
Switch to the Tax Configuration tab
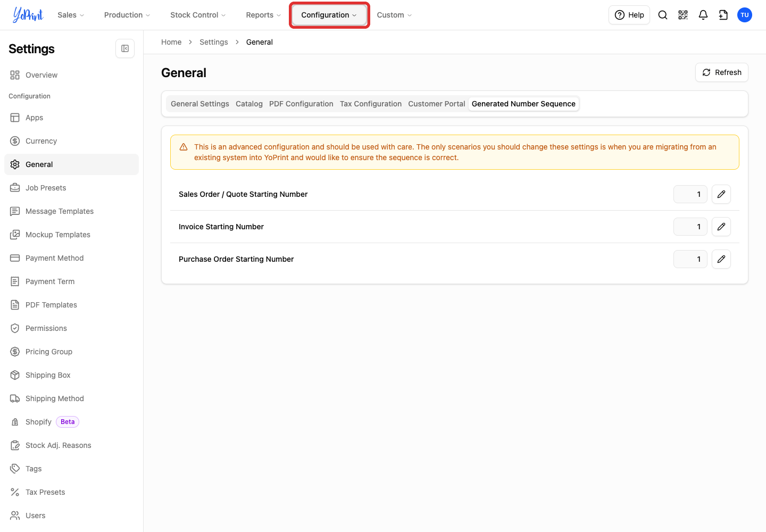point(371,104)
